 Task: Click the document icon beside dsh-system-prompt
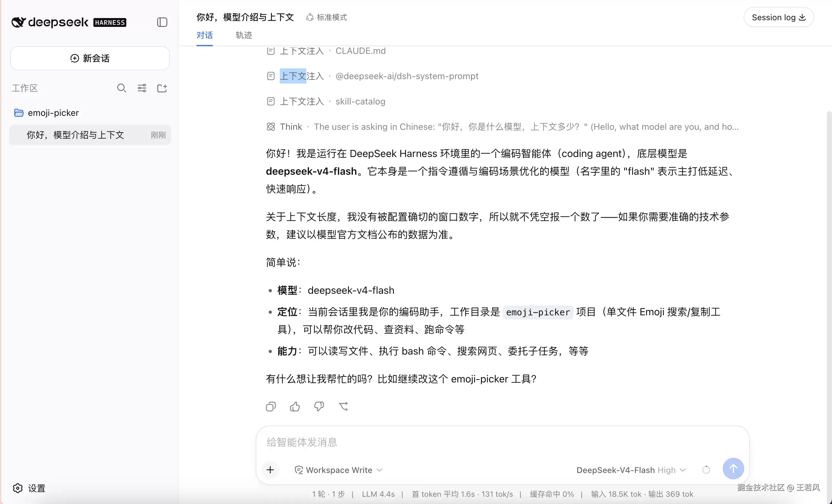(271, 76)
